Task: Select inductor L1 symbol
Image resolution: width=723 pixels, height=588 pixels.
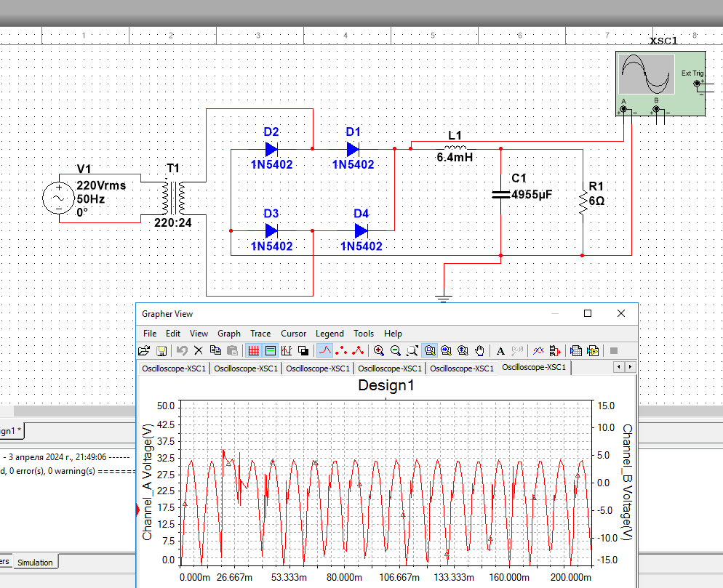Action: tap(455, 148)
